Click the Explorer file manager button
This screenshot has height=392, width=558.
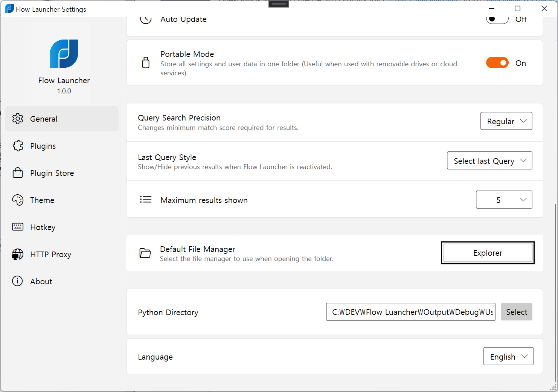(x=488, y=253)
